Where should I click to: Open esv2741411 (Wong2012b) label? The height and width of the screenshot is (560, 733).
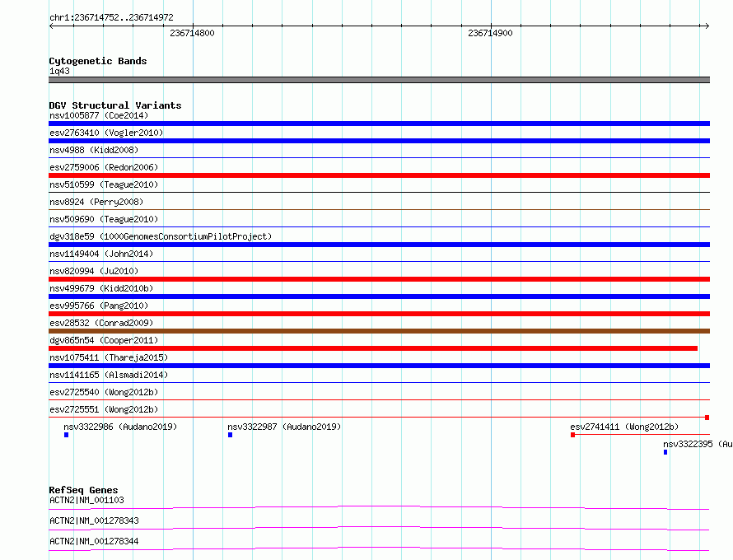pyautogui.click(x=624, y=427)
